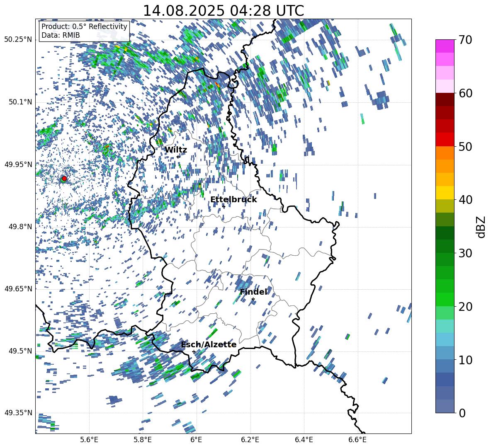Click the 49.95°N latitude label
491x448 pixels.
click(x=18, y=164)
